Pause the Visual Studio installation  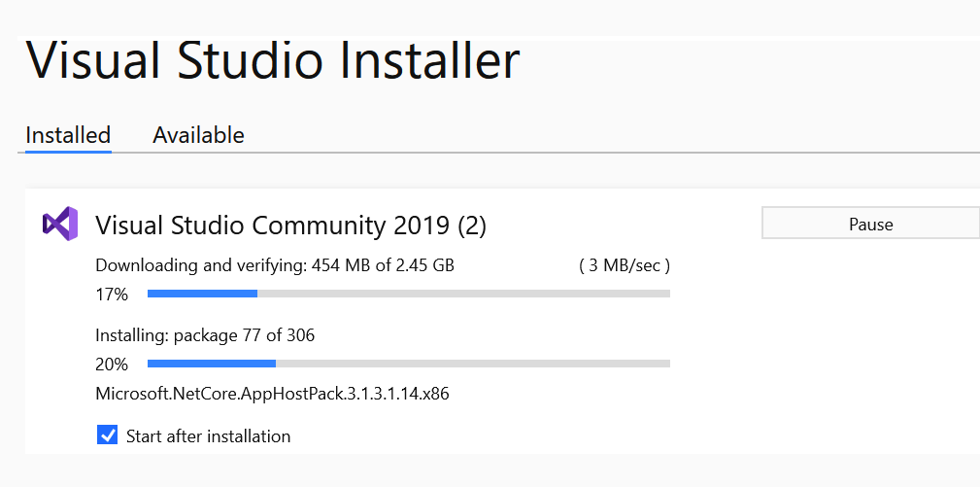[870, 225]
